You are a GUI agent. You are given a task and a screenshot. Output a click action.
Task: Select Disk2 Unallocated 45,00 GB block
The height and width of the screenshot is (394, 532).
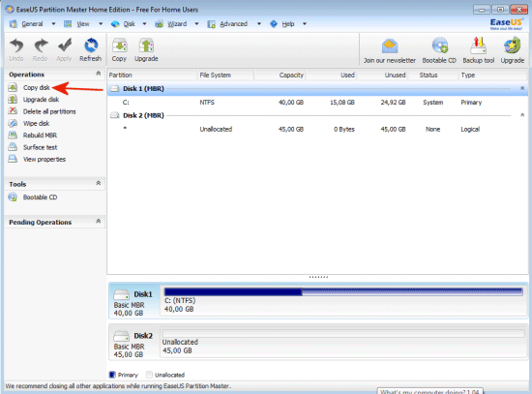tap(343, 343)
